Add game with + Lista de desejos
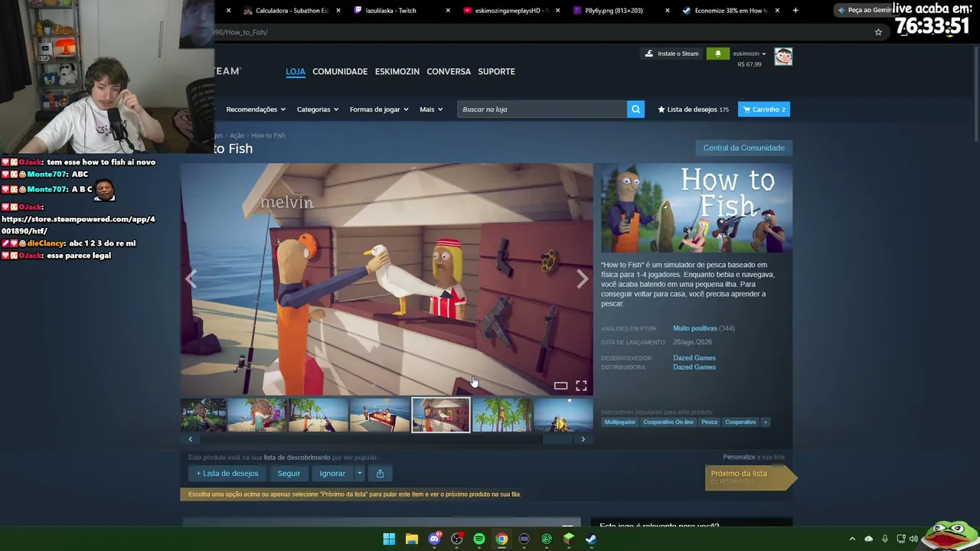The height and width of the screenshot is (551, 980). pos(227,474)
